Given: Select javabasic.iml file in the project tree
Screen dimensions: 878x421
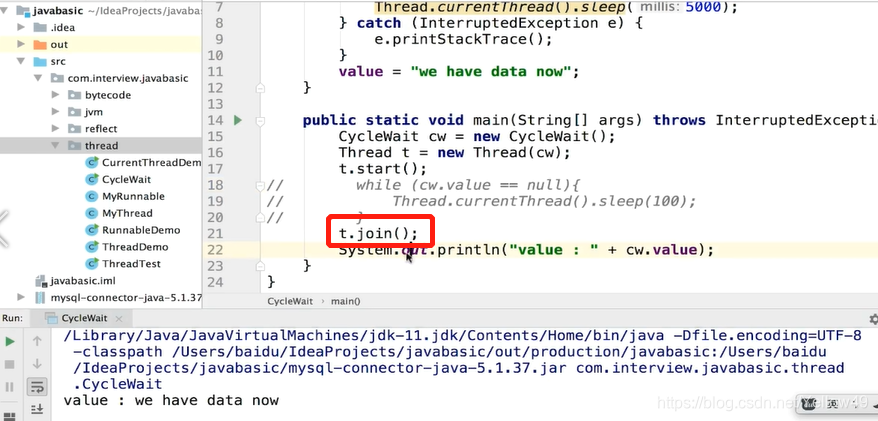Looking at the screenshot, I should (83, 280).
